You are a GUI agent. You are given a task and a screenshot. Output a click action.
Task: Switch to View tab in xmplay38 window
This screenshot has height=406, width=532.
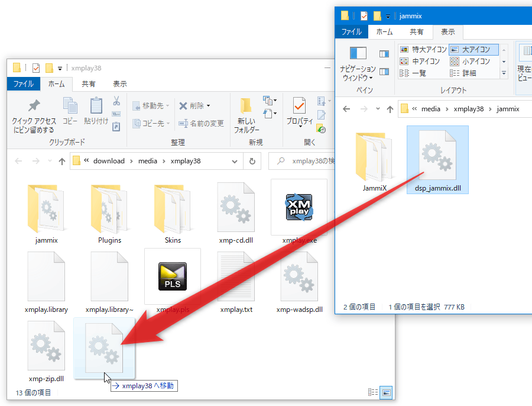[120, 84]
